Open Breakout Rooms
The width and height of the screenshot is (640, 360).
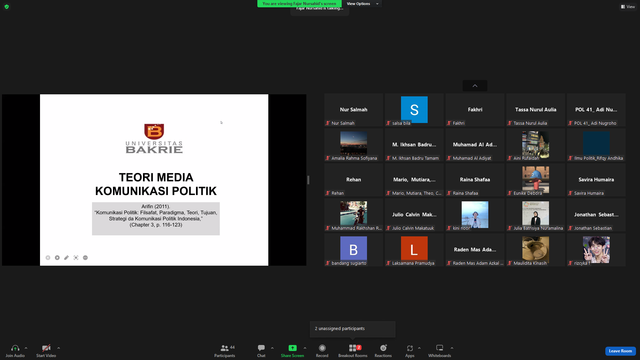click(x=353, y=351)
